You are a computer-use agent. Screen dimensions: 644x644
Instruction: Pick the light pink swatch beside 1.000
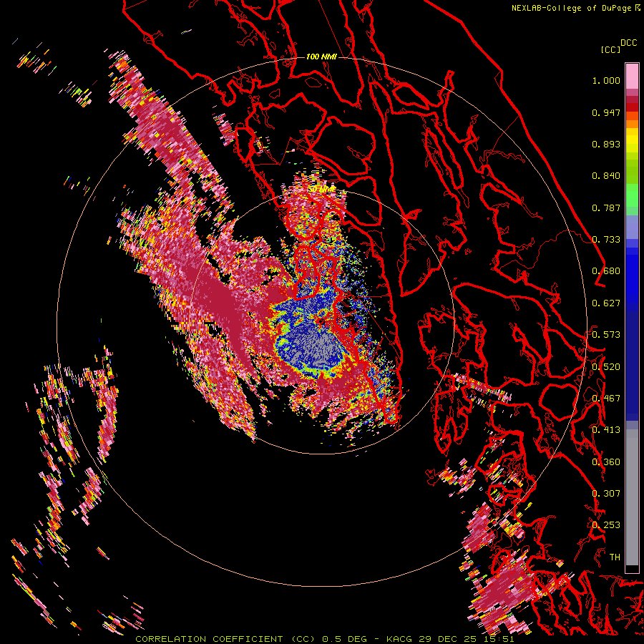pos(632,77)
